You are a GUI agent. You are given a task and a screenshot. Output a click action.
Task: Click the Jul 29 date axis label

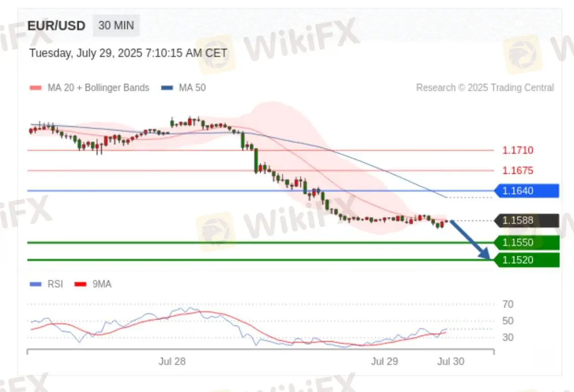384,362
